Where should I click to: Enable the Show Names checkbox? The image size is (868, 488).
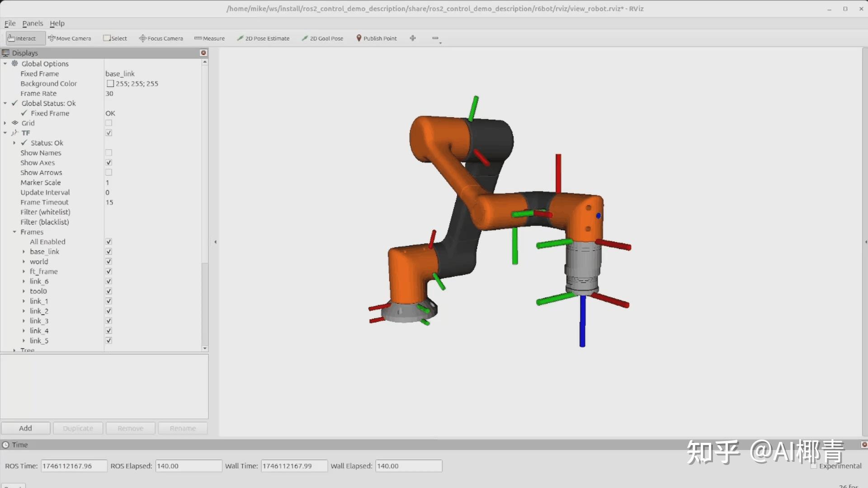[x=108, y=153]
